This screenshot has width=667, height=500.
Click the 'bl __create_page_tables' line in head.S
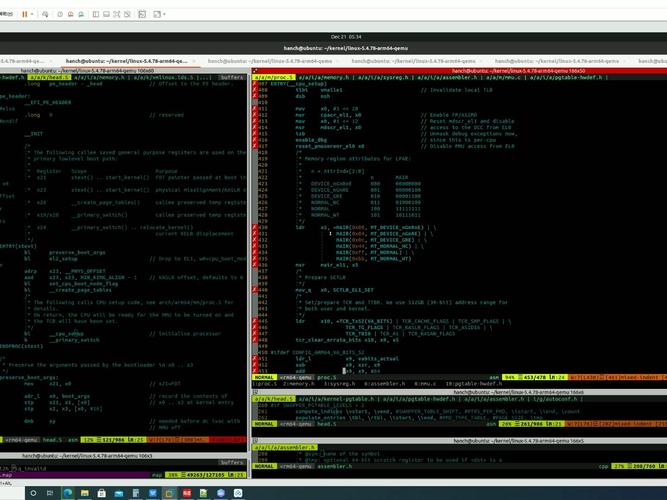click(68, 290)
